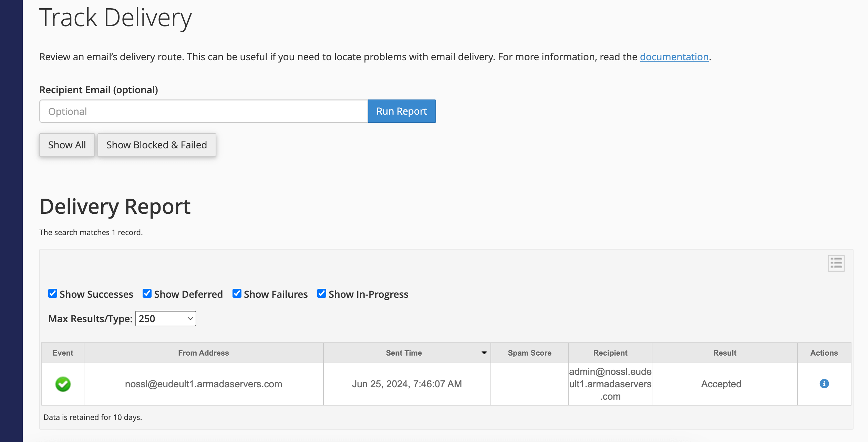Viewport: 868px width, 442px height.
Task: Click the green success event icon
Action: [x=63, y=384]
